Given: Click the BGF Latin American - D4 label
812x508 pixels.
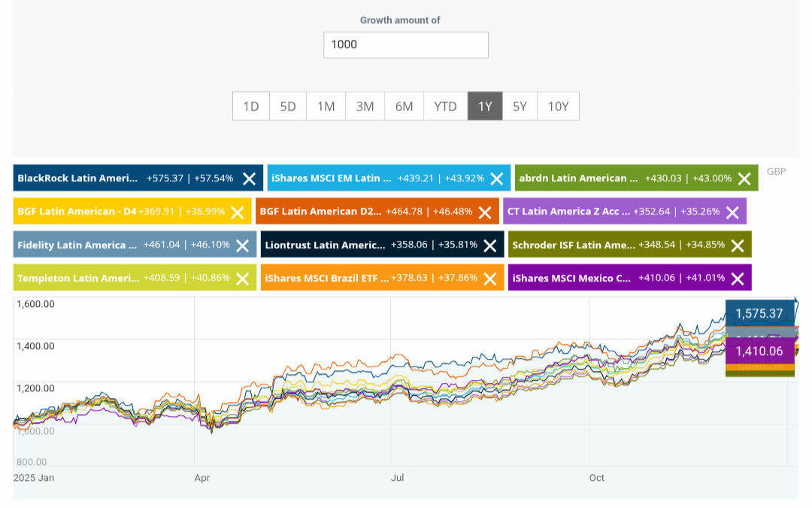Looking at the screenshot, I should pos(77,211).
